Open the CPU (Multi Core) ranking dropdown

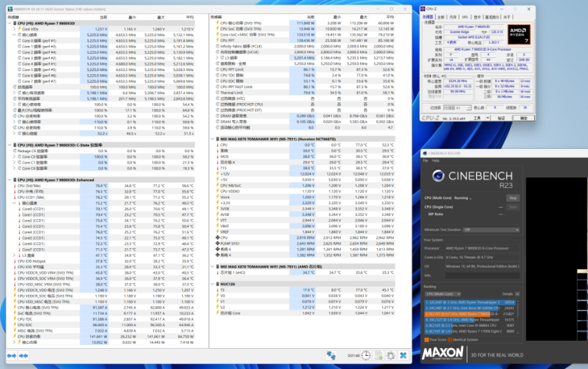pyautogui.click(x=442, y=294)
